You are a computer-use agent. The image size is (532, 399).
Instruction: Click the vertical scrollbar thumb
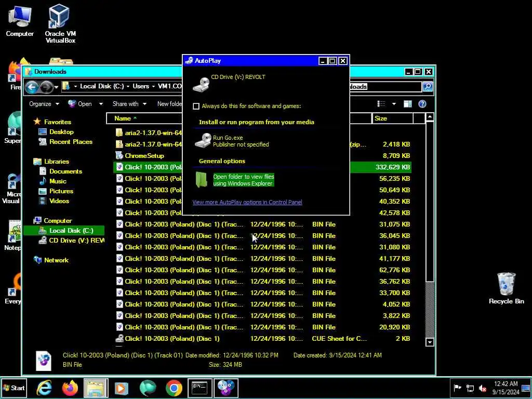click(430, 202)
